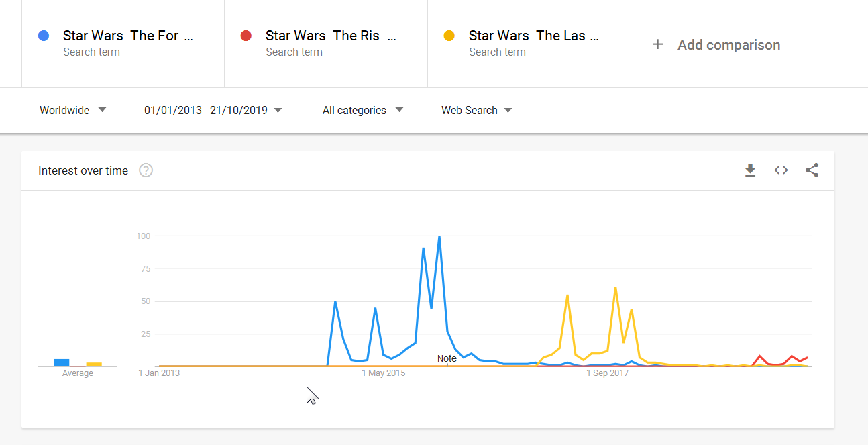The height and width of the screenshot is (445, 868).
Task: Click the plus icon for Add comparison
Action: point(658,44)
